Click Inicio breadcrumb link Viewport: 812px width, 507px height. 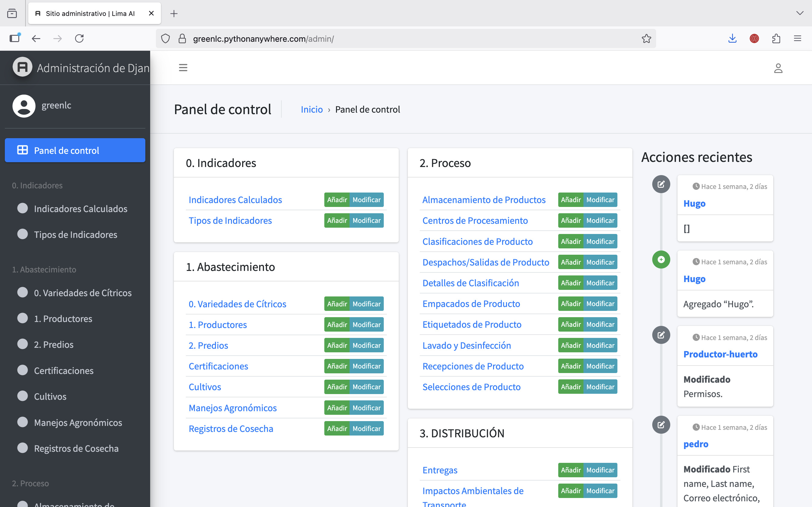pyautogui.click(x=311, y=110)
